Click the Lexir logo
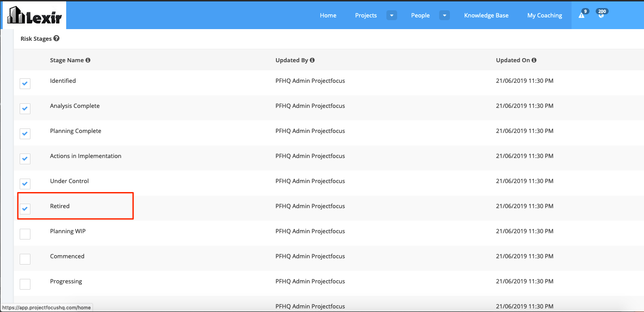The image size is (644, 312). [34, 15]
